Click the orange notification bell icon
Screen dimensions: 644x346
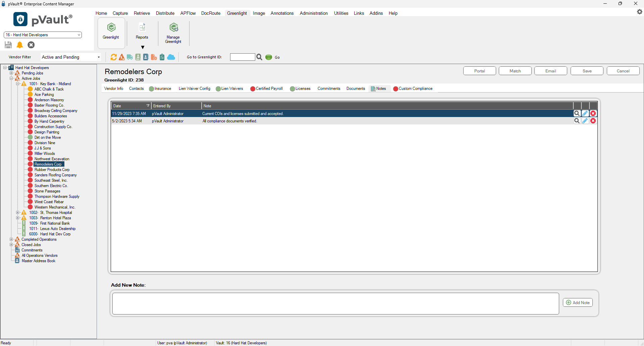(x=20, y=45)
